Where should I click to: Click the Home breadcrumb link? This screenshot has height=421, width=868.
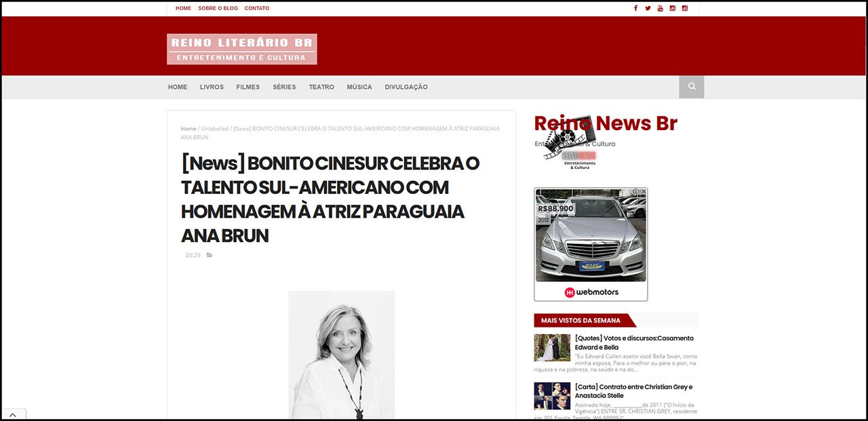coord(189,128)
